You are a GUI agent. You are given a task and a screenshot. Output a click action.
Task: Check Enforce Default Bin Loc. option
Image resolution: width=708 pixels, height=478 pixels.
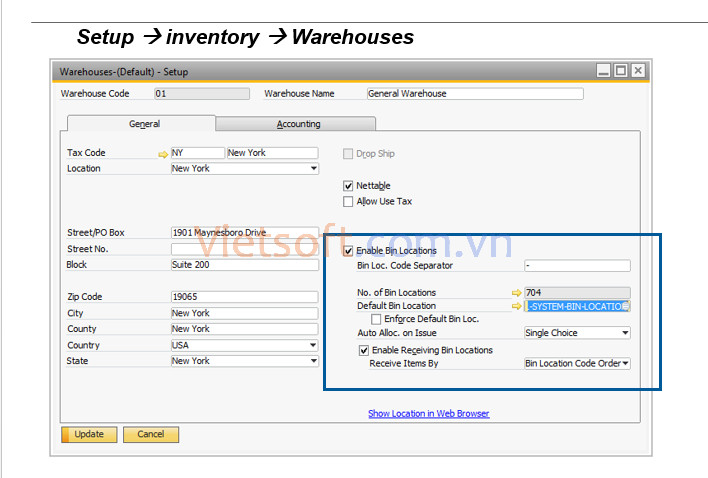coord(376,319)
